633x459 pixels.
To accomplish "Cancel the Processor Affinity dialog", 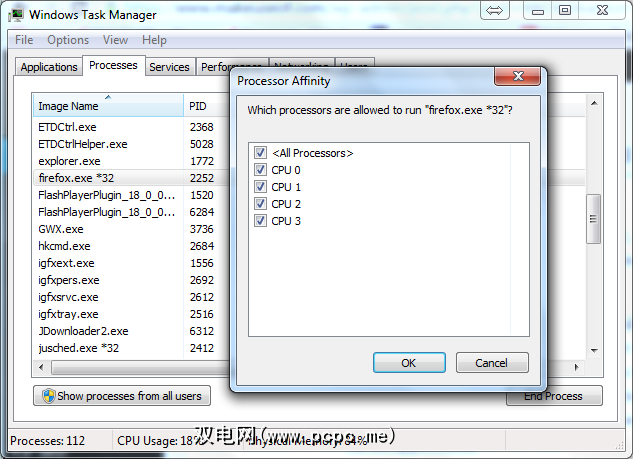I will (x=492, y=363).
